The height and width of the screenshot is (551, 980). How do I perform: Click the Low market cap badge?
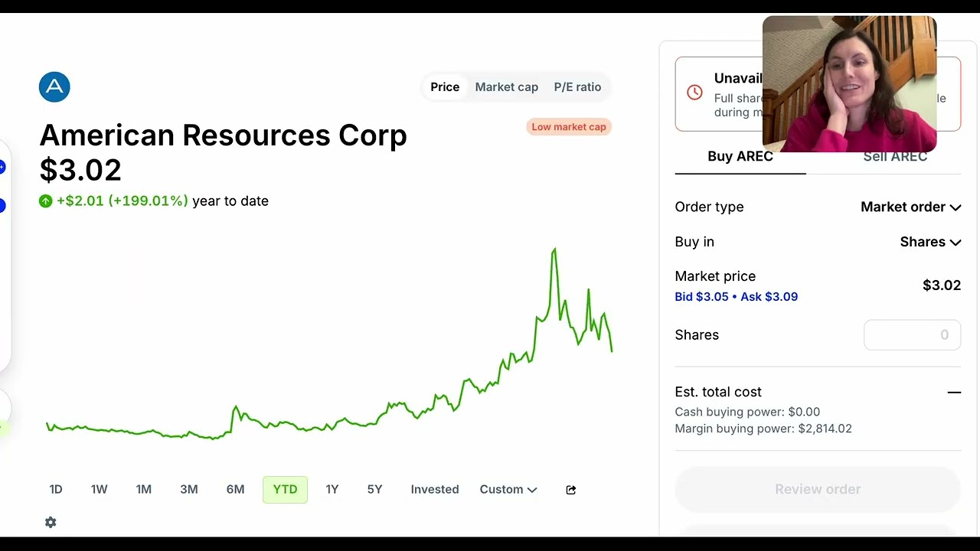click(569, 127)
